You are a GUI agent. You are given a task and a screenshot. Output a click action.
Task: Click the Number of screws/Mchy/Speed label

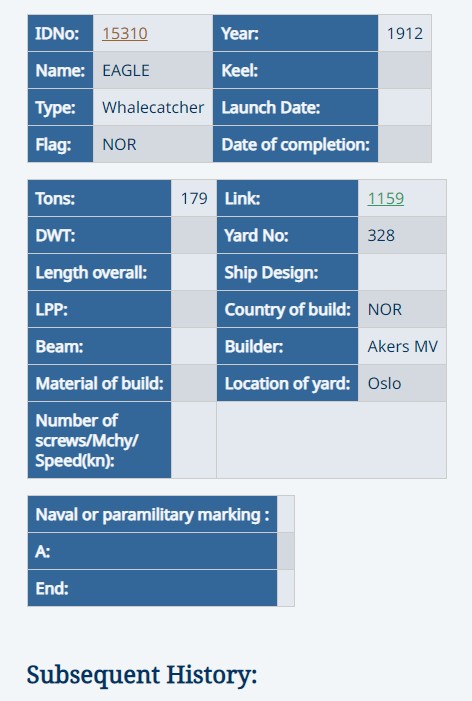click(x=87, y=440)
